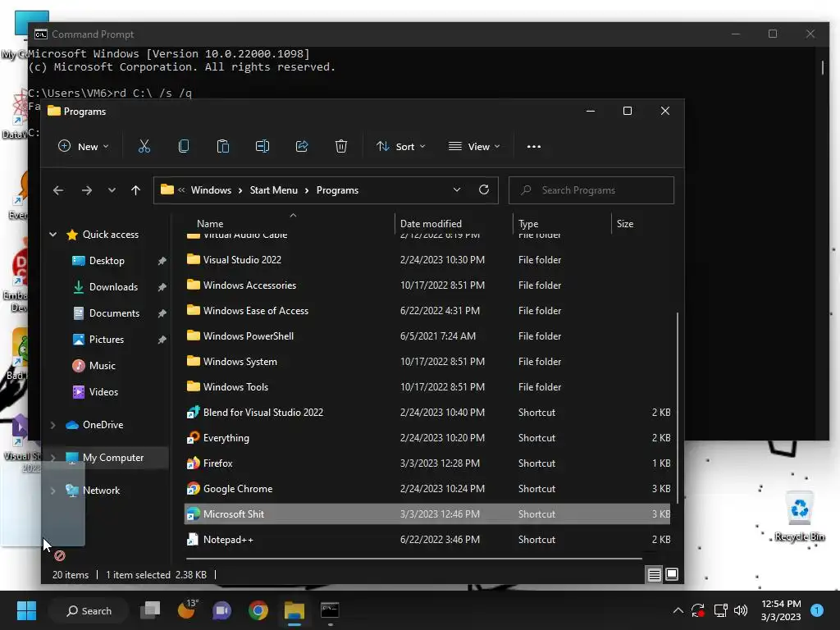Expand address bar history dropdown
This screenshot has width=840, height=630.
pyautogui.click(x=456, y=189)
